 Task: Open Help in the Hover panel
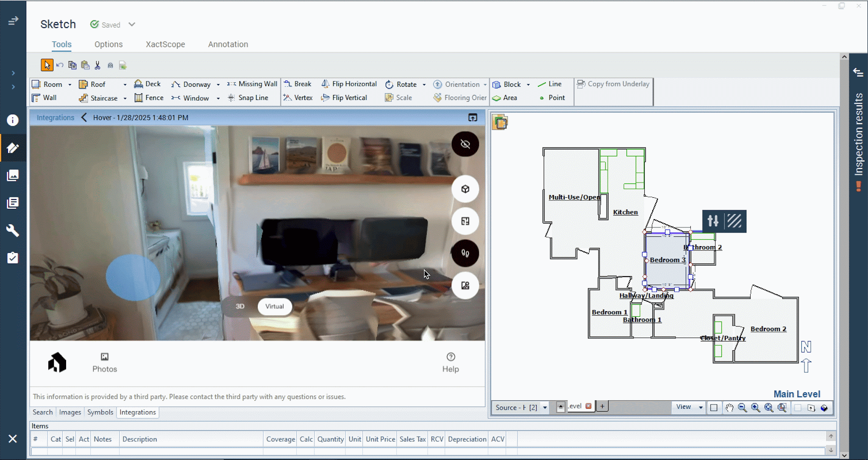(451, 363)
